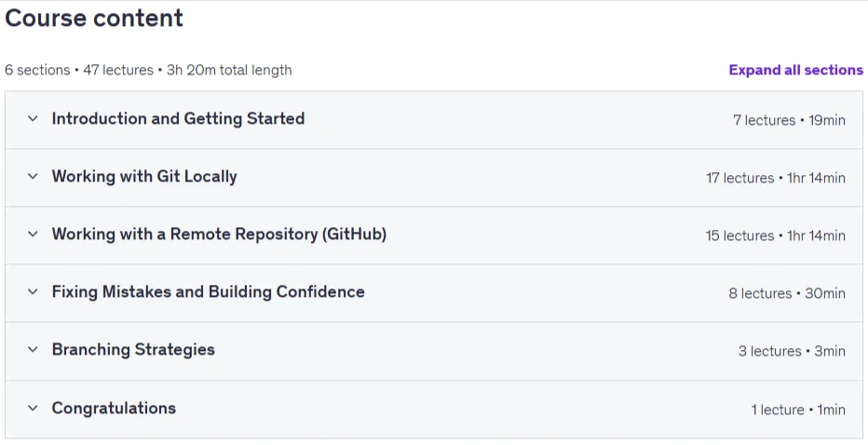868x445 pixels.
Task: Expand the Introduction and Getting Started chevron
Action: coord(33,118)
